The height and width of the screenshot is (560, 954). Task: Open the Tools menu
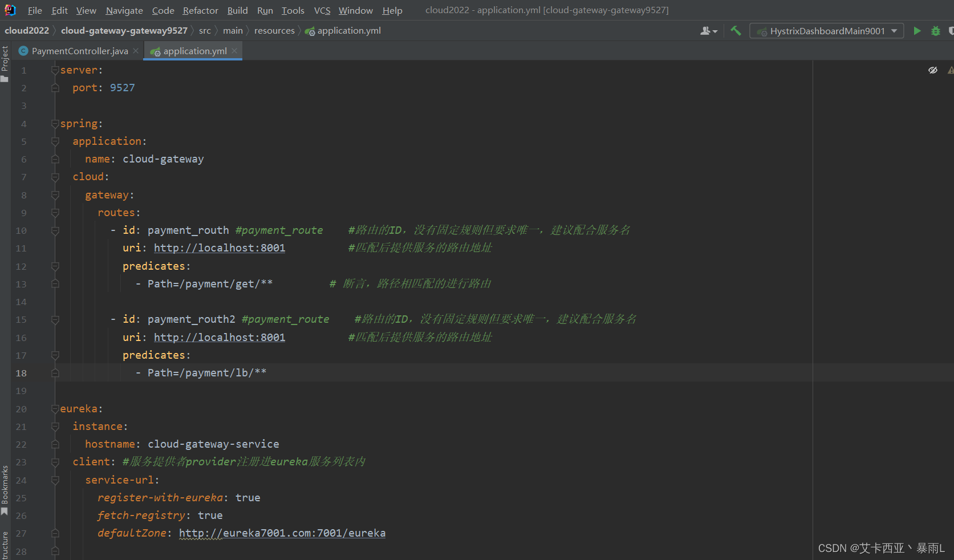(293, 10)
